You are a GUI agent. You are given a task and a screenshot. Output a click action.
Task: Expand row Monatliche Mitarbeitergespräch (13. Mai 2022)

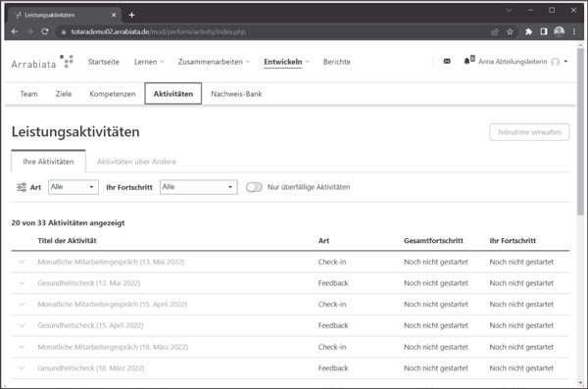tap(22, 262)
